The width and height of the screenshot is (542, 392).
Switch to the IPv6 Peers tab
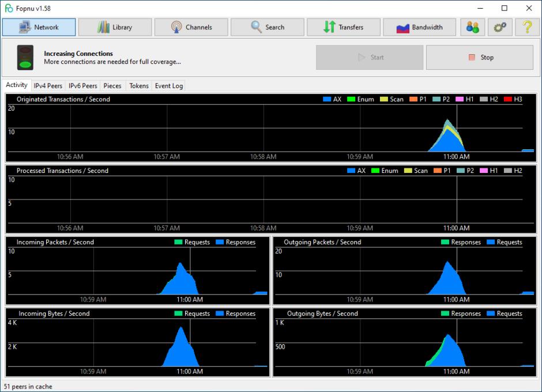[x=83, y=86]
